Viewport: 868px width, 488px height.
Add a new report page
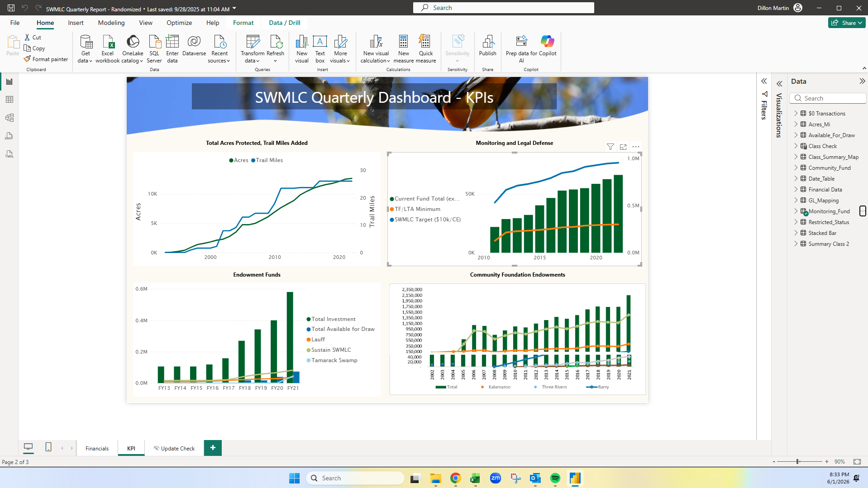coord(213,448)
